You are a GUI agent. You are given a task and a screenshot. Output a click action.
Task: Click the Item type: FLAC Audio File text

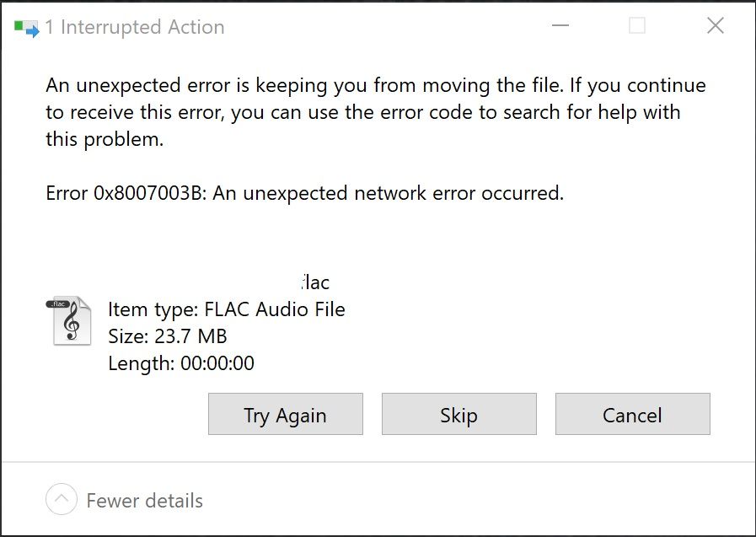click(227, 309)
